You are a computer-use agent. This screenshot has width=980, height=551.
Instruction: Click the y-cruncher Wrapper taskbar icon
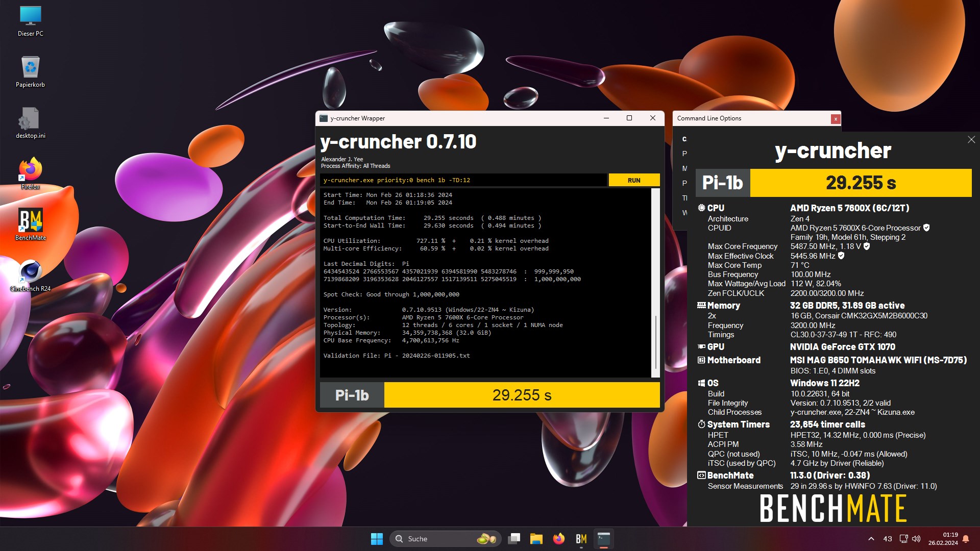(x=604, y=539)
